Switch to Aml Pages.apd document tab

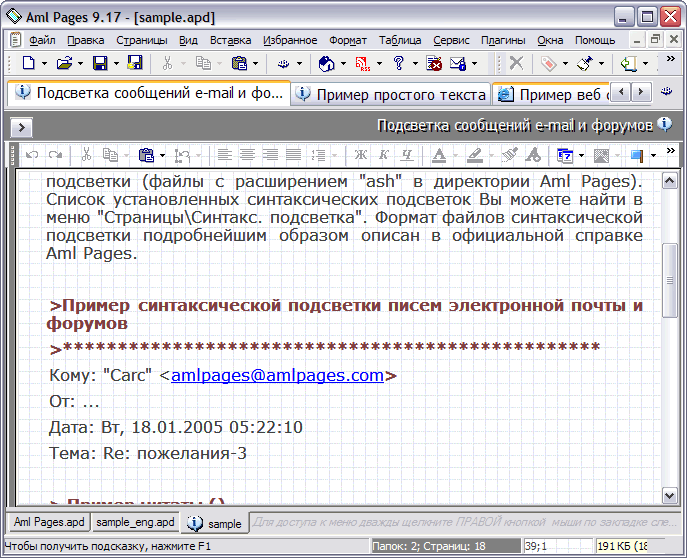coord(49,522)
